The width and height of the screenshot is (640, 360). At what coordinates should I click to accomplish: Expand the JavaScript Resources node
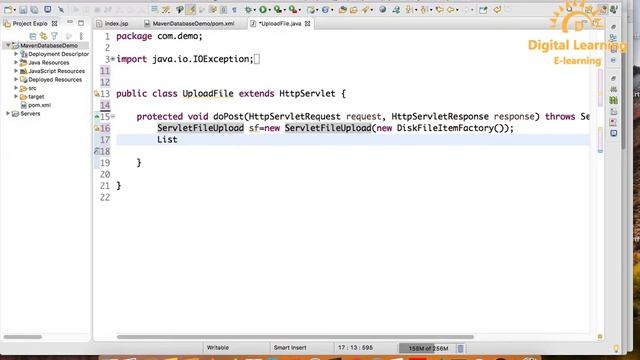[16, 71]
